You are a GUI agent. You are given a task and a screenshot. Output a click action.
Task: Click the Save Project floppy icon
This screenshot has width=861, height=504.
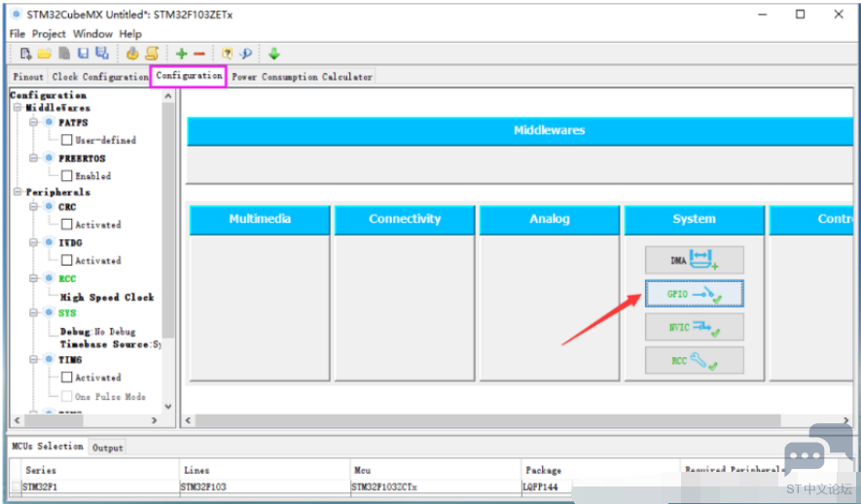[x=83, y=54]
